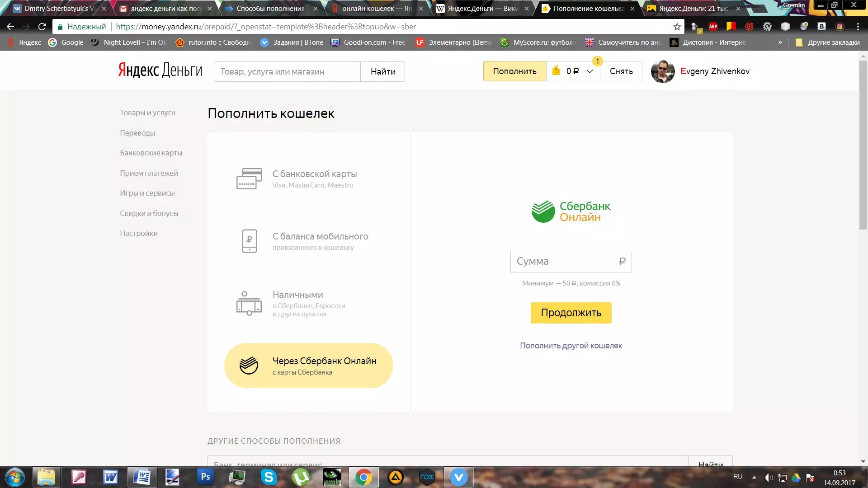Open Skype from the taskbar
868x488 pixels.
pyautogui.click(x=269, y=477)
